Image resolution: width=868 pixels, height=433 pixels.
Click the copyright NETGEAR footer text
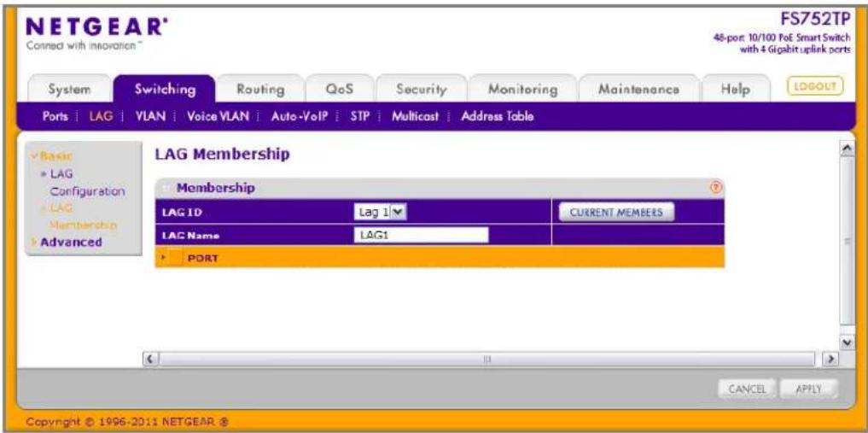[x=128, y=423]
